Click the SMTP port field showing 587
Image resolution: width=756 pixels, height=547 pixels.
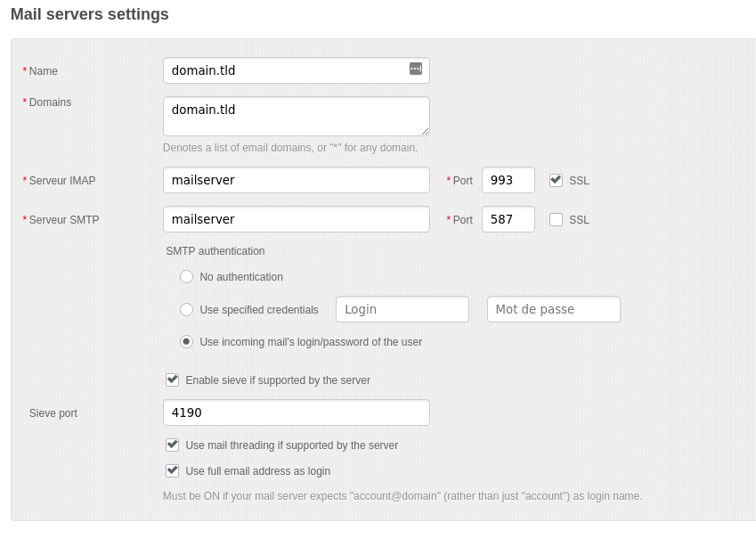point(508,219)
